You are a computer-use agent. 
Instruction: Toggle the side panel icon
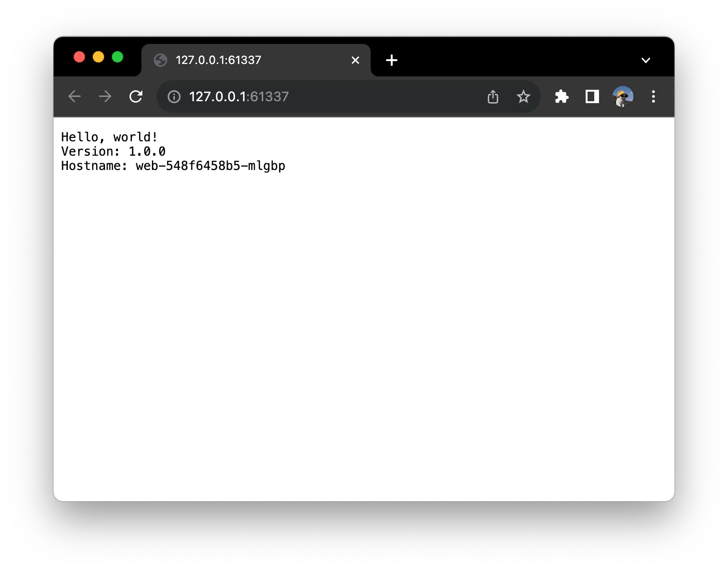pyautogui.click(x=592, y=96)
